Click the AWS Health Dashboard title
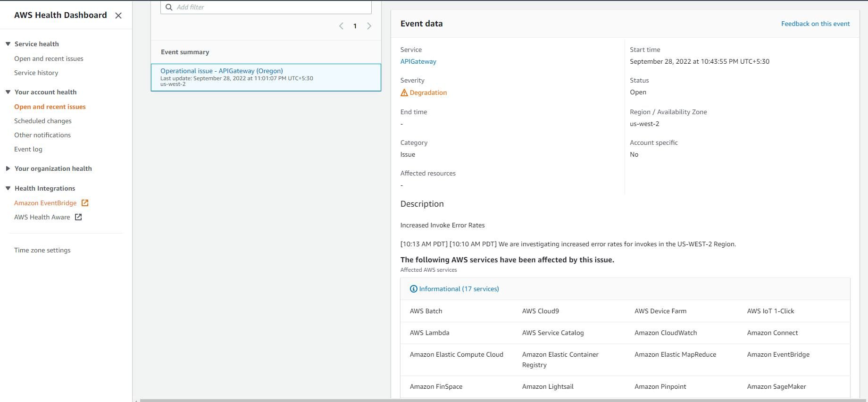This screenshot has width=868, height=402. click(x=60, y=15)
